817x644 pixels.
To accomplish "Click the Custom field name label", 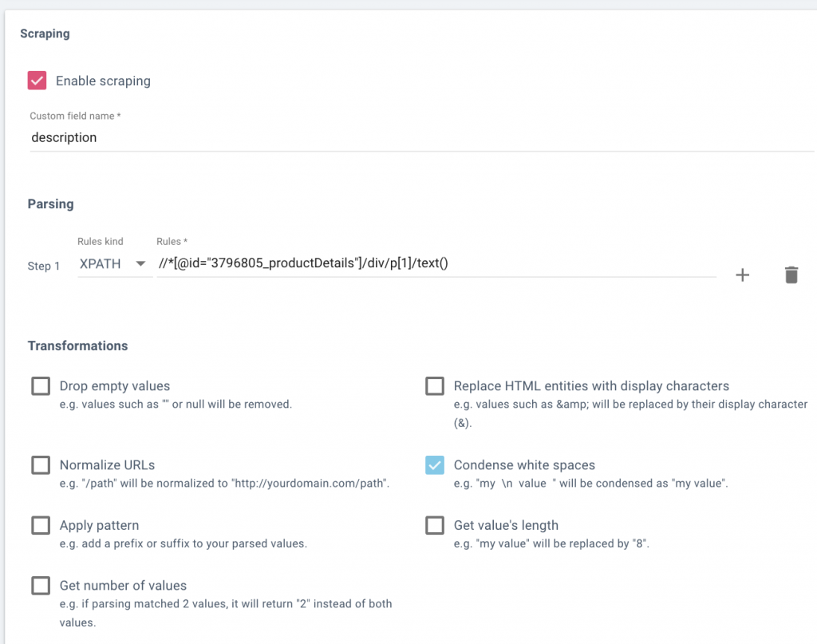I will [75, 116].
